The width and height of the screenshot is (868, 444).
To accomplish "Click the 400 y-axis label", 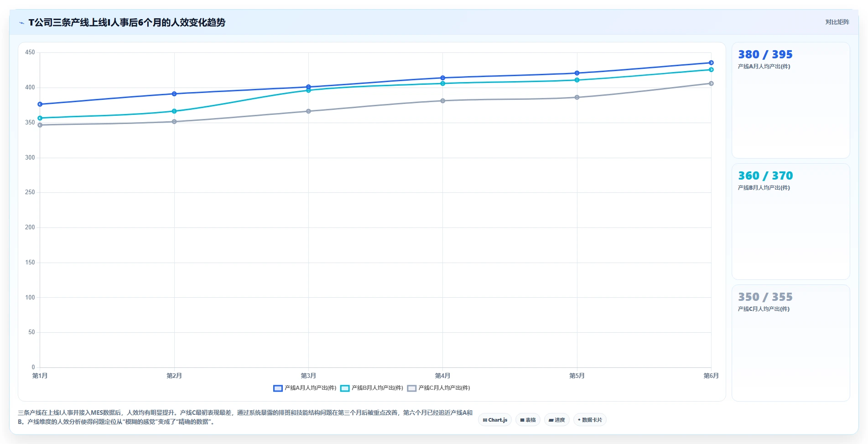I will click(30, 88).
